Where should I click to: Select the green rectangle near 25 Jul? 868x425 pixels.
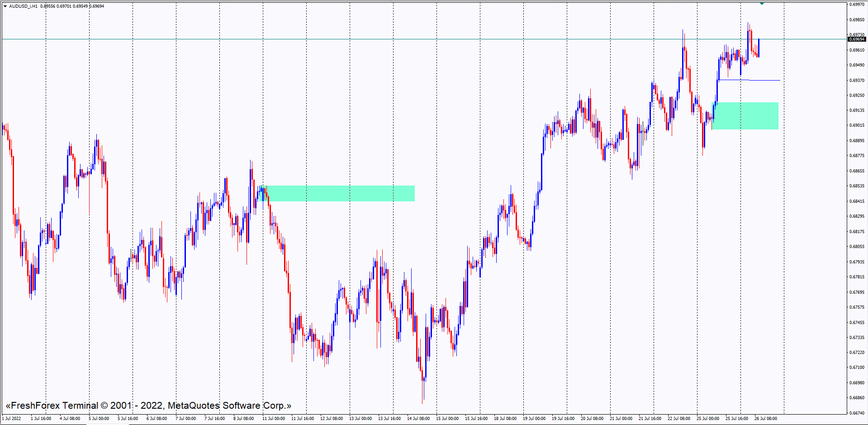[x=745, y=116]
